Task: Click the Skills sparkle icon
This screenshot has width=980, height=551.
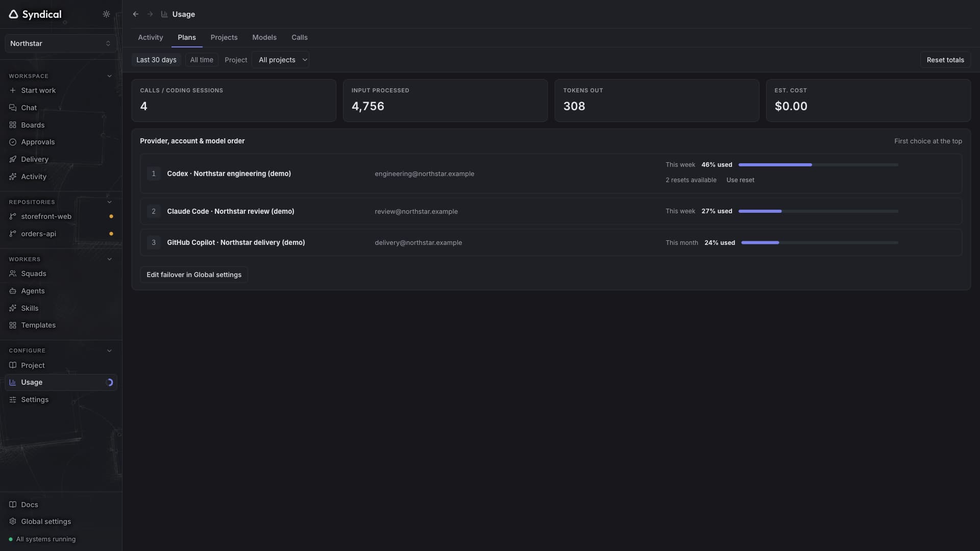Action: click(x=13, y=308)
